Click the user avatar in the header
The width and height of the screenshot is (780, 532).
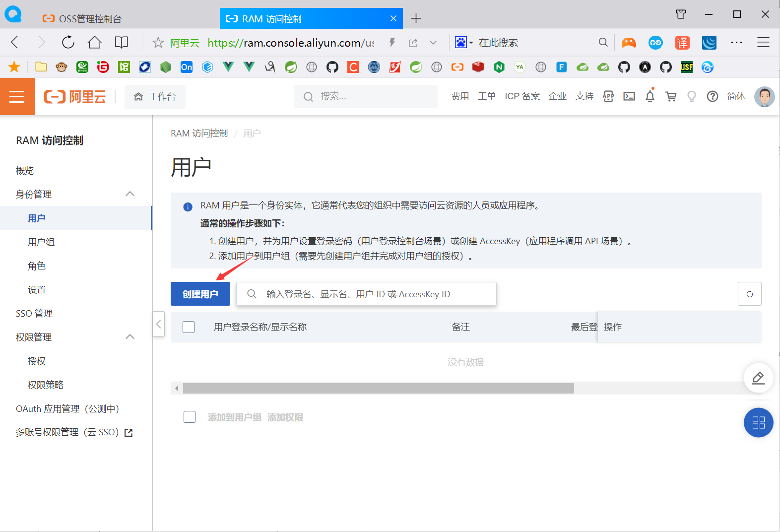tap(764, 97)
